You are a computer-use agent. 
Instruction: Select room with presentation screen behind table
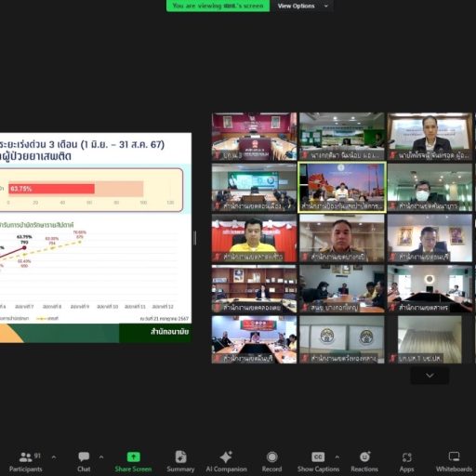(254, 187)
